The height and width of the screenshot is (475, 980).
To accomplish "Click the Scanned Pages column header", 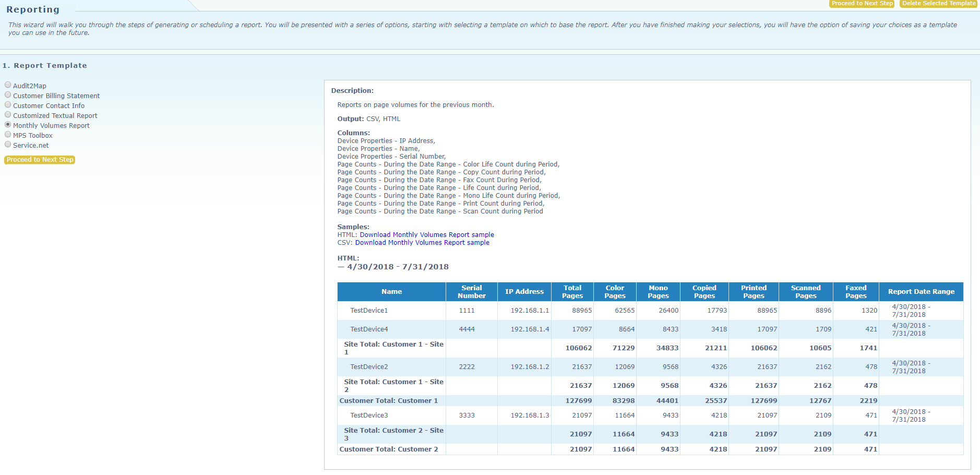I will [806, 292].
